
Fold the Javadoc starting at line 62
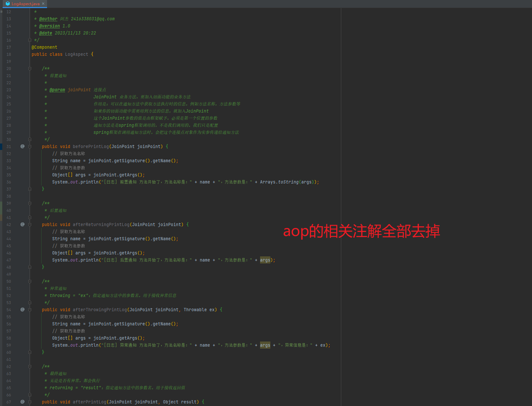point(30,366)
